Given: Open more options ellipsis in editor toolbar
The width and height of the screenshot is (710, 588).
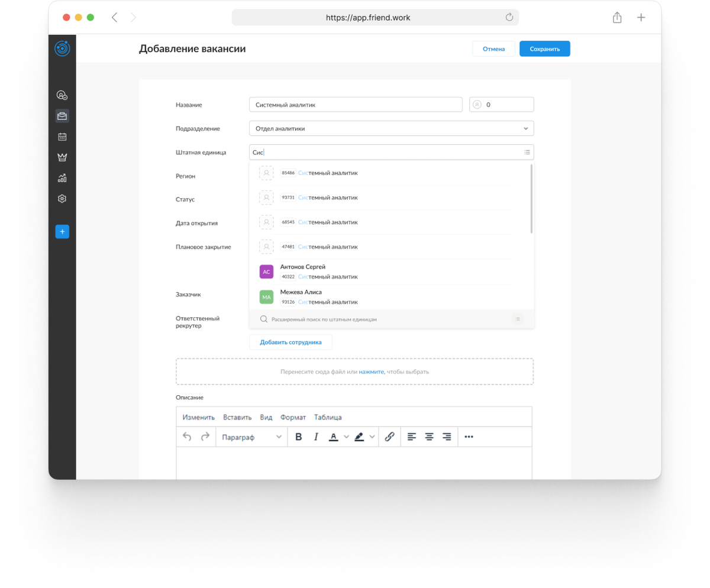Looking at the screenshot, I should point(469,437).
